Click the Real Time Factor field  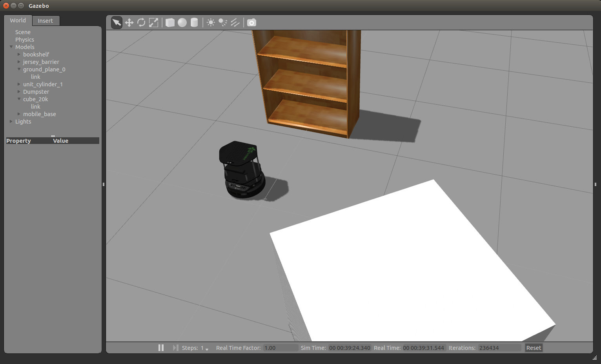pos(280,348)
